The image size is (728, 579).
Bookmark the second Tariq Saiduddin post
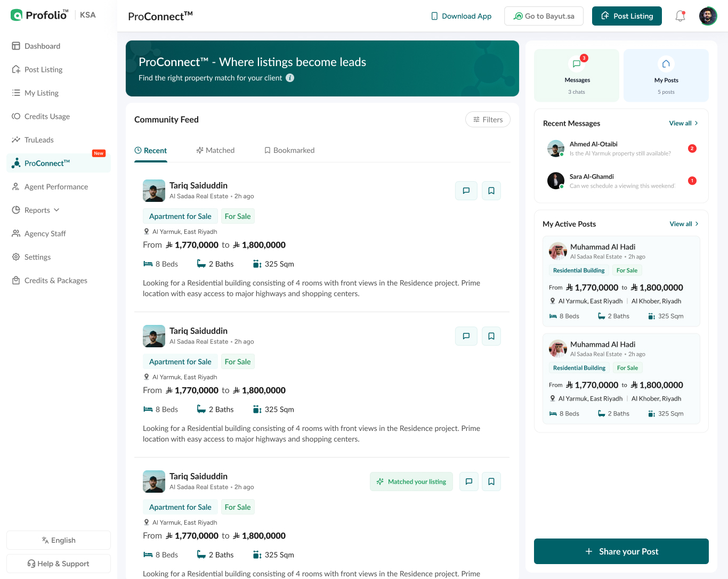(491, 336)
